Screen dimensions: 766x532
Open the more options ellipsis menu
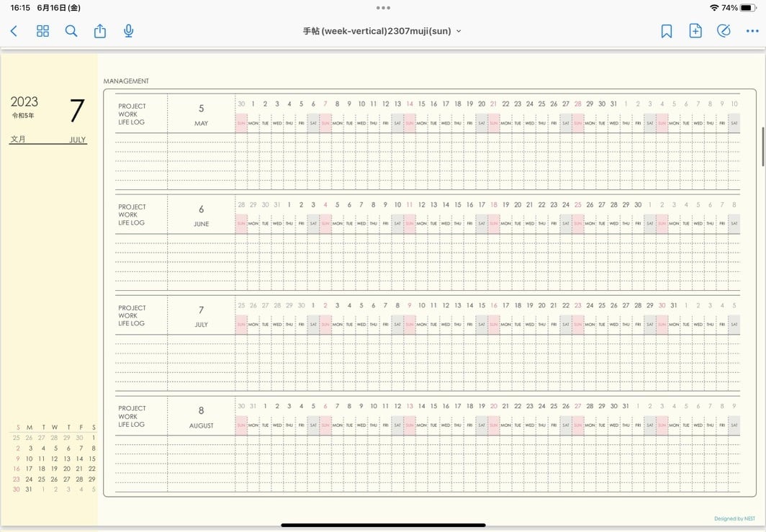click(752, 31)
